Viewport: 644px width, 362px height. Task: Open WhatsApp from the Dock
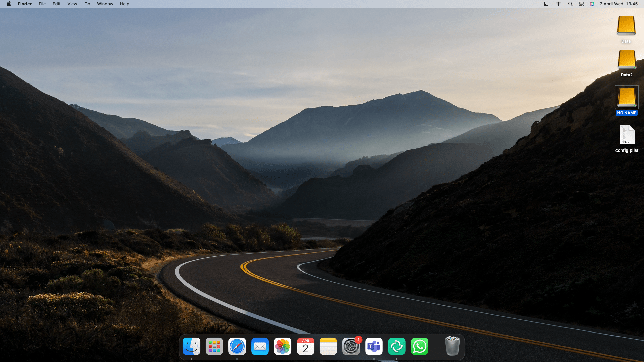click(420, 346)
